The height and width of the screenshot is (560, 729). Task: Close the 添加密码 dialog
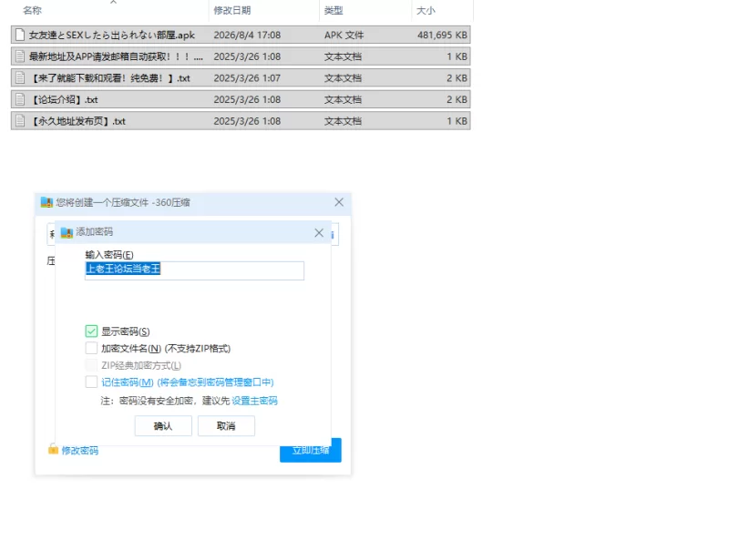(x=319, y=232)
